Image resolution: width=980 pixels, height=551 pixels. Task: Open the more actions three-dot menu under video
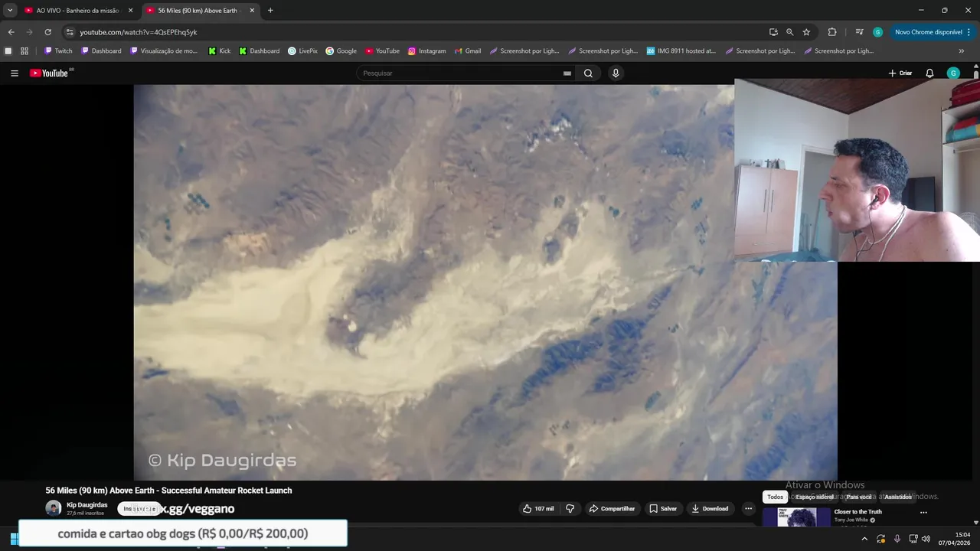749,508
